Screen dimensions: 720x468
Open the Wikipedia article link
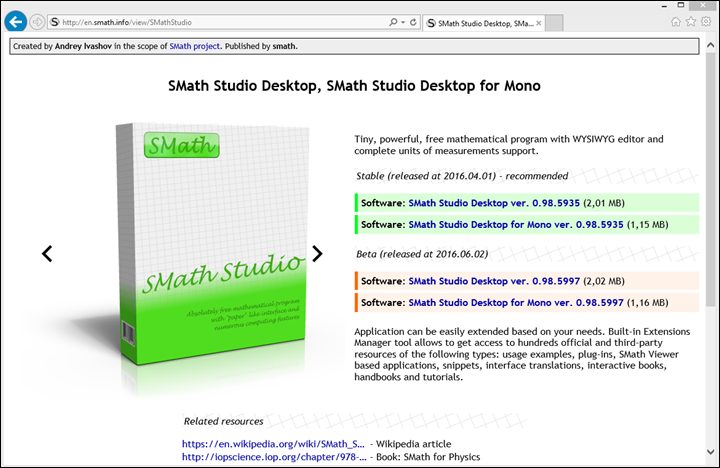tap(273, 443)
